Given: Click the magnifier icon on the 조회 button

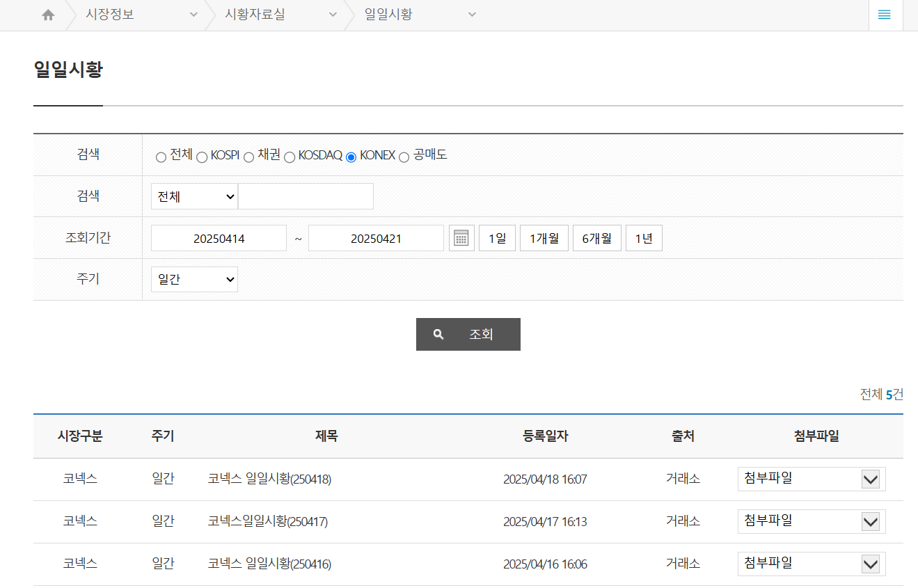Looking at the screenshot, I should point(438,334).
